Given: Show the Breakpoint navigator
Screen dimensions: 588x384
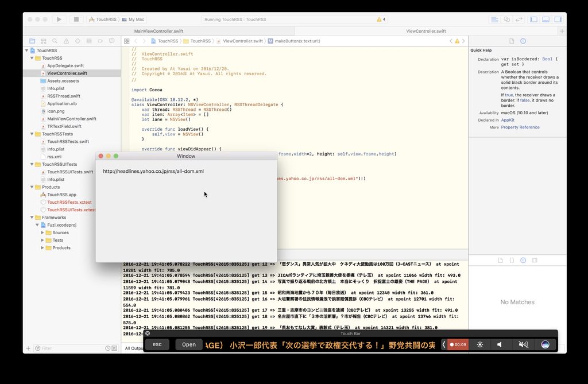Looking at the screenshot, I should point(100,41).
